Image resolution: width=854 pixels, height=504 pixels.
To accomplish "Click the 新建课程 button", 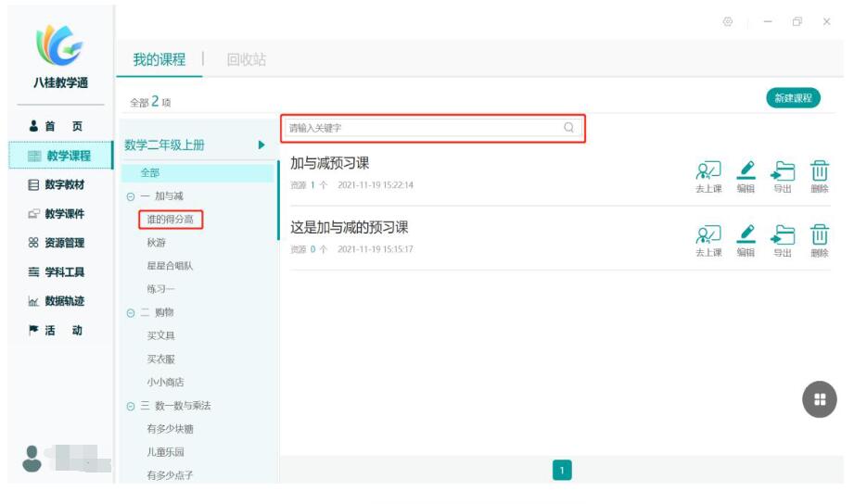I will click(x=793, y=98).
